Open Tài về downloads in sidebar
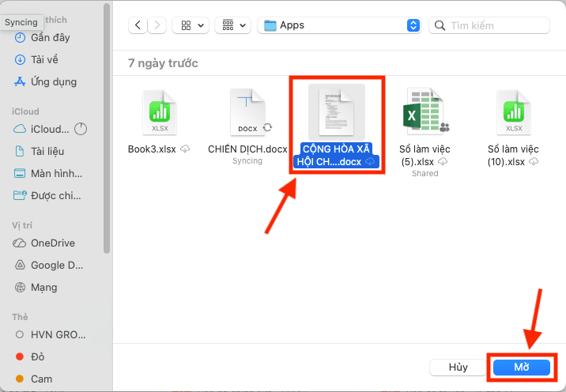Screen dimensions: 566x392 (44, 59)
